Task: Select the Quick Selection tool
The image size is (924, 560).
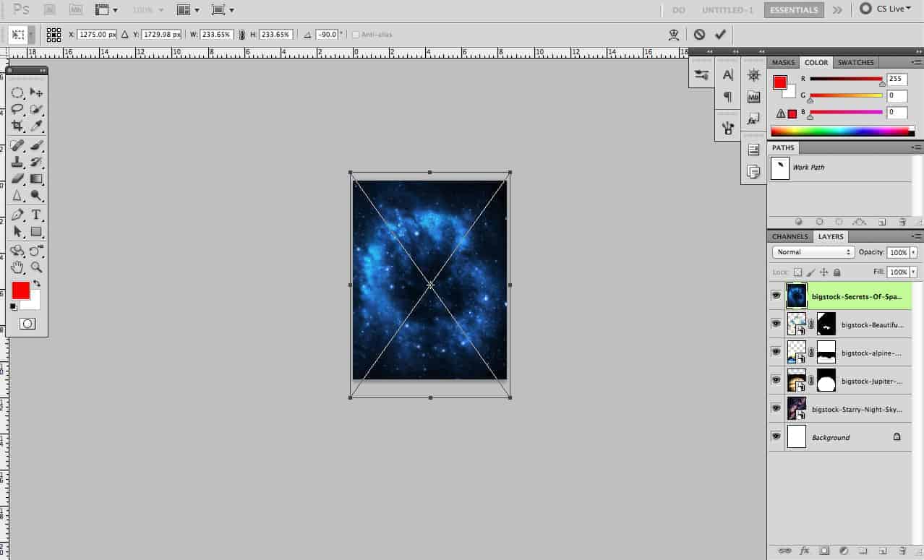Action: coord(36,110)
